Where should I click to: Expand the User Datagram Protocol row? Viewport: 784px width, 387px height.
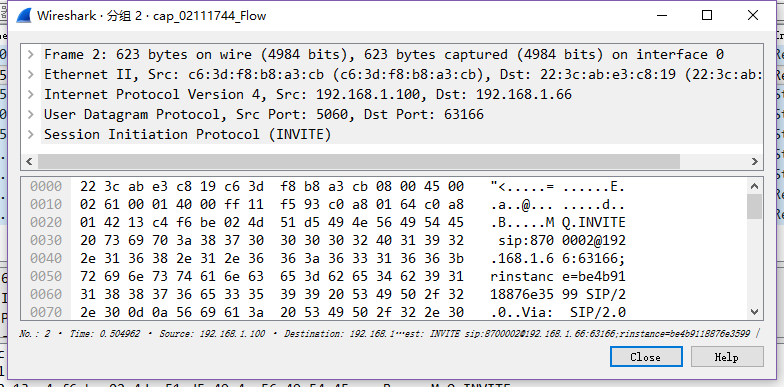coord(31,114)
